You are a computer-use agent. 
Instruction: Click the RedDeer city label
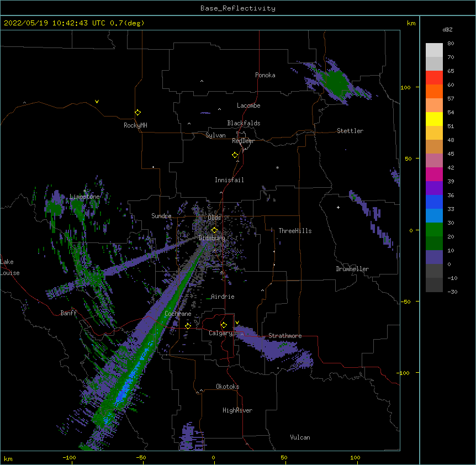(x=243, y=141)
